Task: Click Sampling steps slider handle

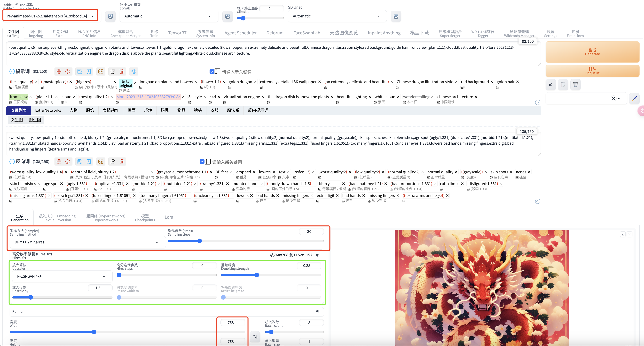Action: tap(199, 241)
